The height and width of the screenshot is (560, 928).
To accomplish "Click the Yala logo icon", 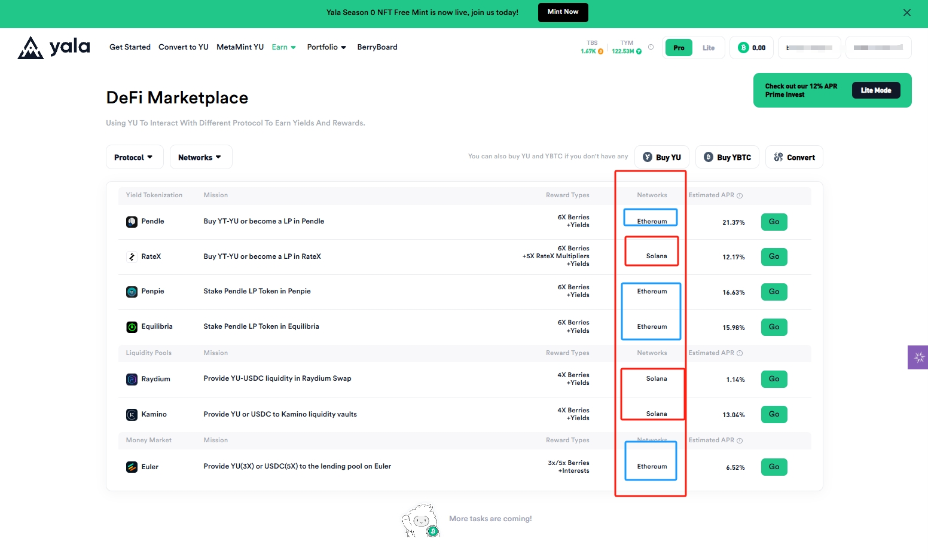I will 30,48.
